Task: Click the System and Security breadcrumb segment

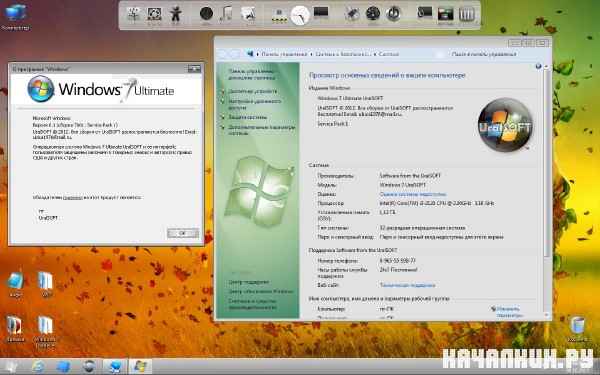Action: (343, 54)
